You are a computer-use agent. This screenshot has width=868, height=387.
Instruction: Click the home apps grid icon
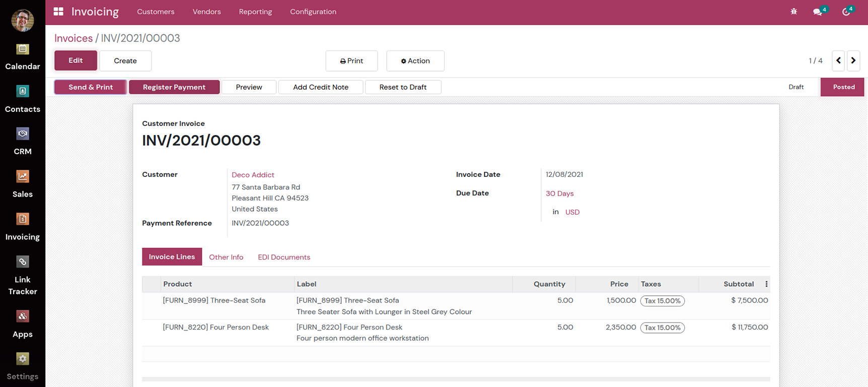(x=58, y=12)
